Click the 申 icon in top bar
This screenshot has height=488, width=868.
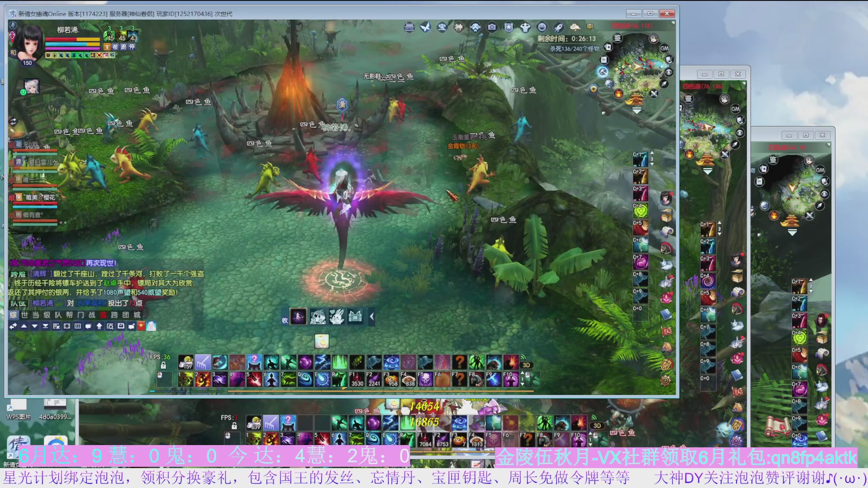(590, 27)
